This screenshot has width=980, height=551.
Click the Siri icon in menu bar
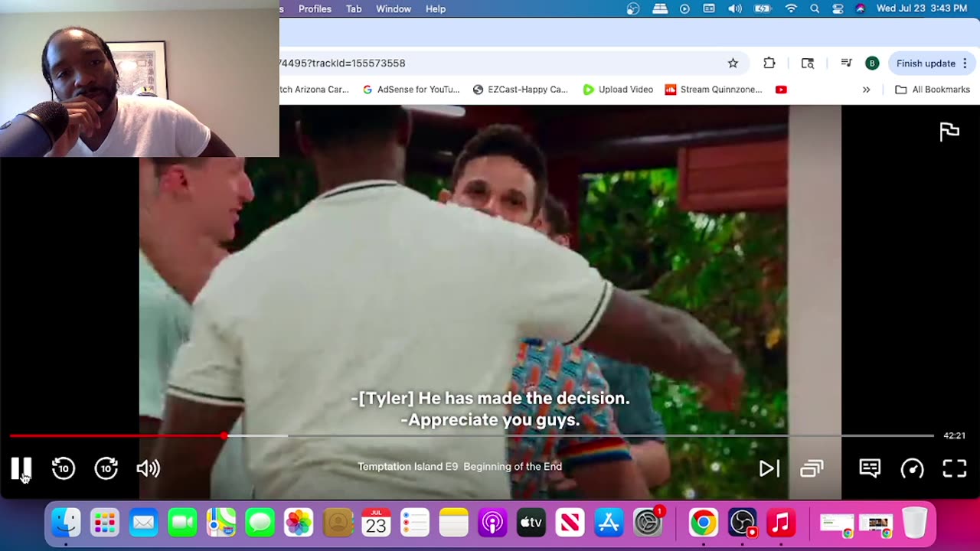[861, 8]
